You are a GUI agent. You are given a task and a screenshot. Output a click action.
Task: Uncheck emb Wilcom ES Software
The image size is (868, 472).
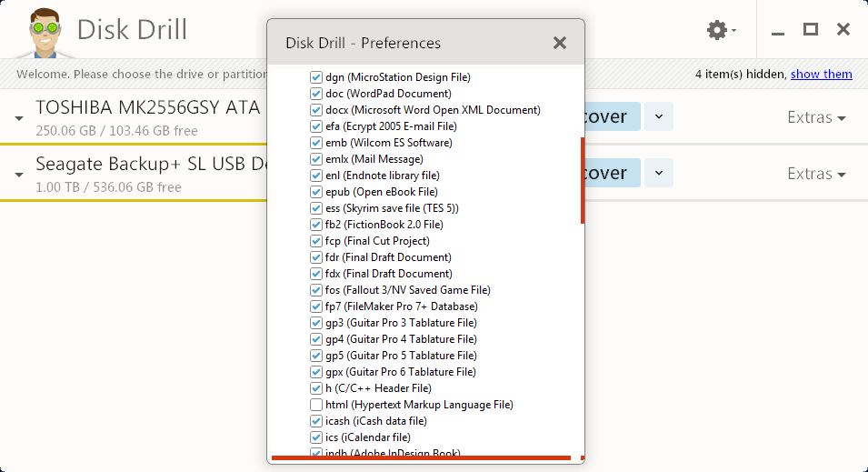point(316,143)
